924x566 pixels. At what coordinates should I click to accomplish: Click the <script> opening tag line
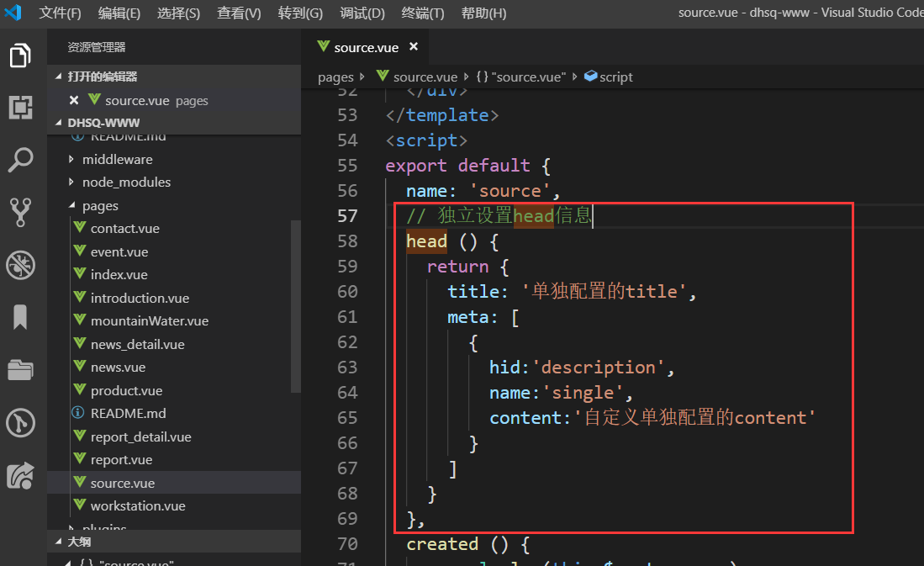426,140
